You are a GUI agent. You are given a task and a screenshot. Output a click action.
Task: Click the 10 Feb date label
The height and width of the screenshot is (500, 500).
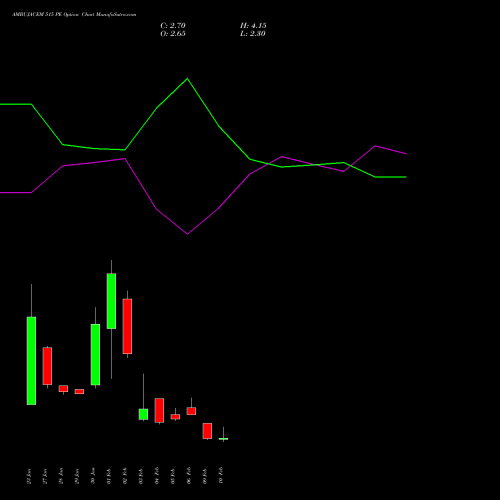221,476
